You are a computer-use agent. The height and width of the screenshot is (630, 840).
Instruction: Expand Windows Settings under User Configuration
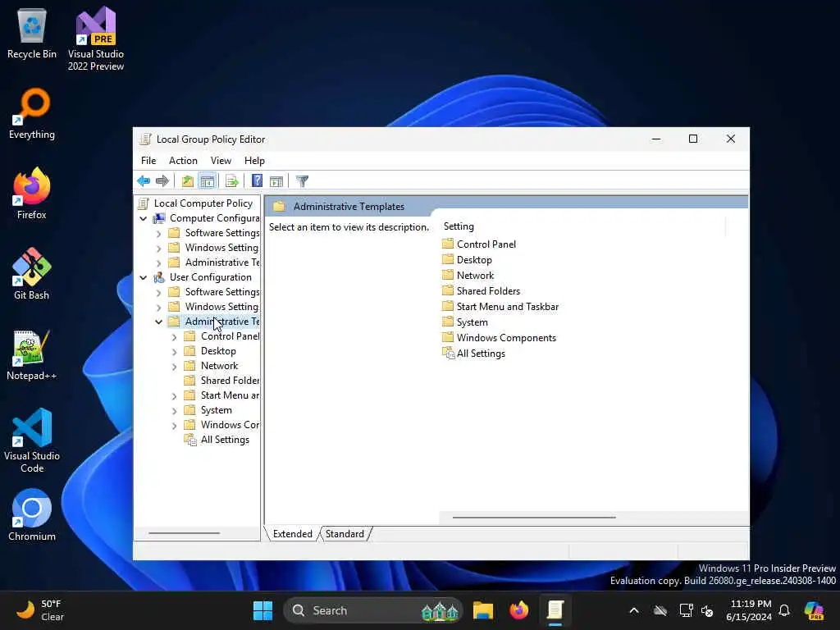158,307
